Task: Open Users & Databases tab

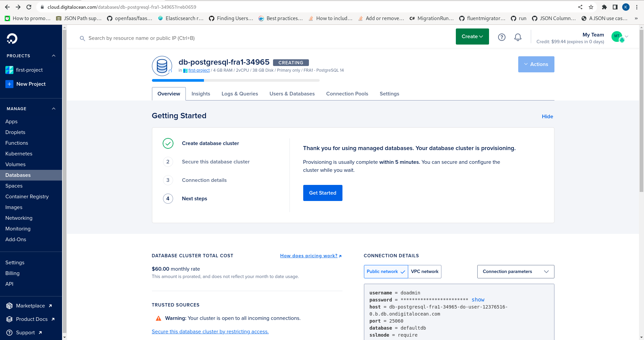Action: click(292, 94)
